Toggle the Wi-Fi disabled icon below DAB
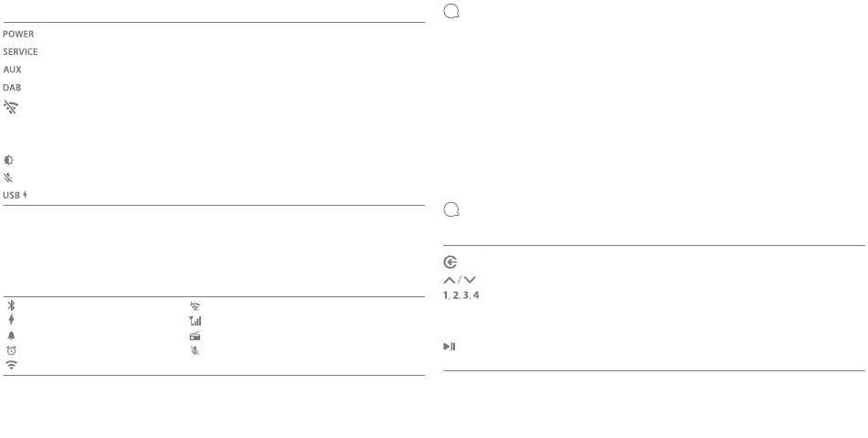The image size is (868, 438). point(11,107)
